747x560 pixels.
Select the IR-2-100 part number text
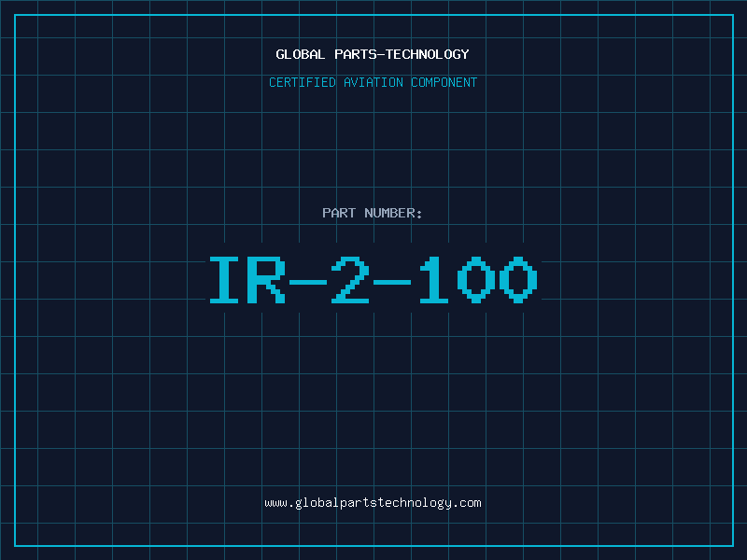pyautogui.click(x=373, y=280)
